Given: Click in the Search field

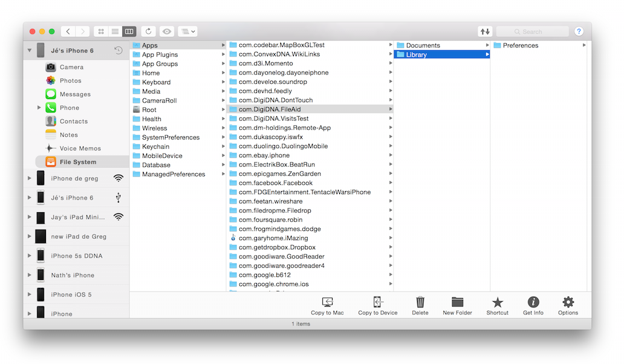Looking at the screenshot, I should (x=532, y=31).
